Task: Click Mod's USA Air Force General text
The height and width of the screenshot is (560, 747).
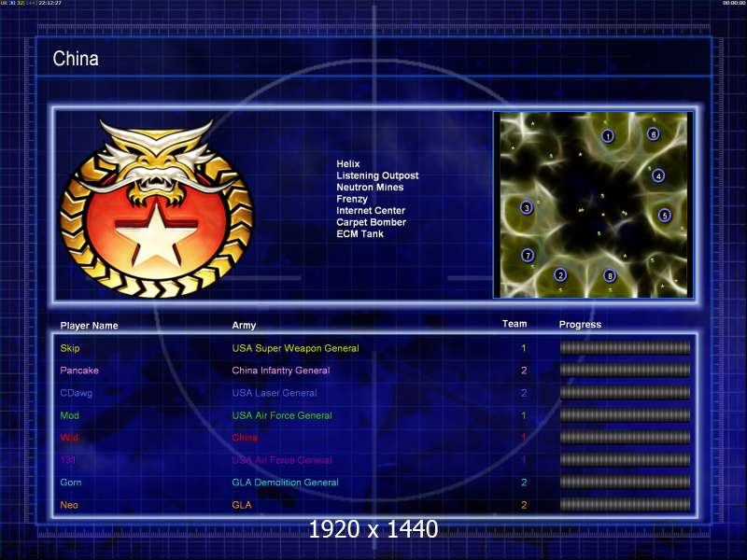Action: (282, 415)
